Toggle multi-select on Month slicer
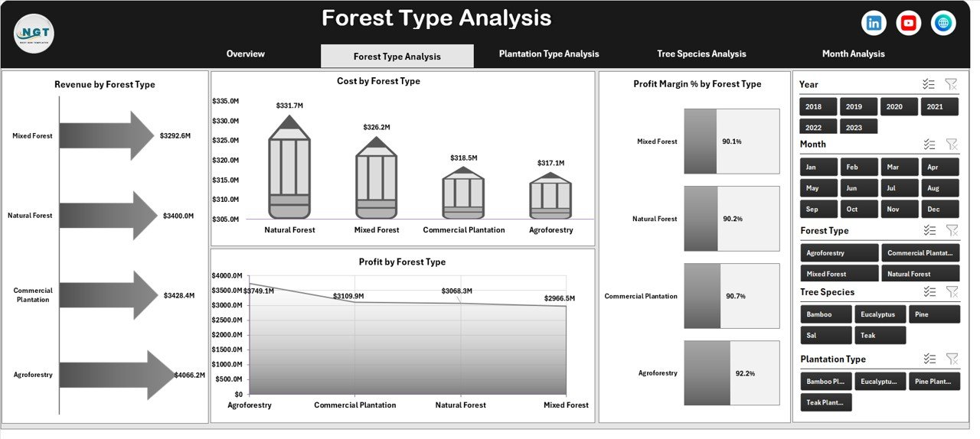Image resolution: width=980 pixels, height=439 pixels. [929, 145]
